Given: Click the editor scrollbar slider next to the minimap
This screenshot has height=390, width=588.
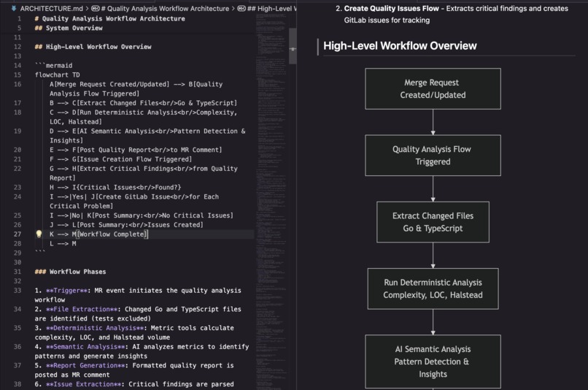Looking at the screenshot, I should (293, 46).
